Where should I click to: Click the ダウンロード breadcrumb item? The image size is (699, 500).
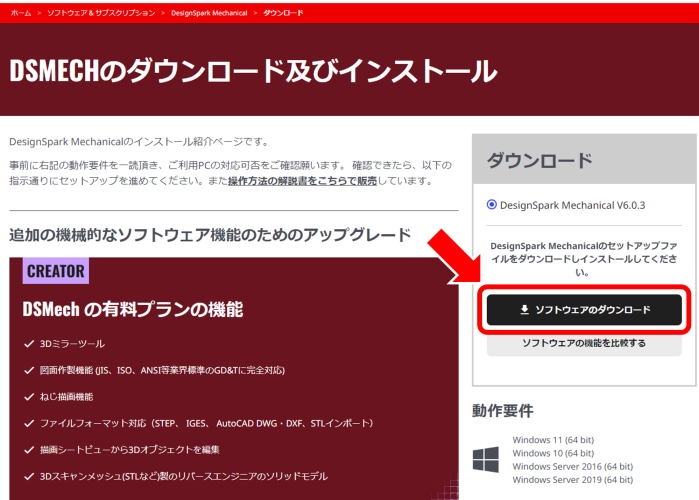[x=283, y=12]
